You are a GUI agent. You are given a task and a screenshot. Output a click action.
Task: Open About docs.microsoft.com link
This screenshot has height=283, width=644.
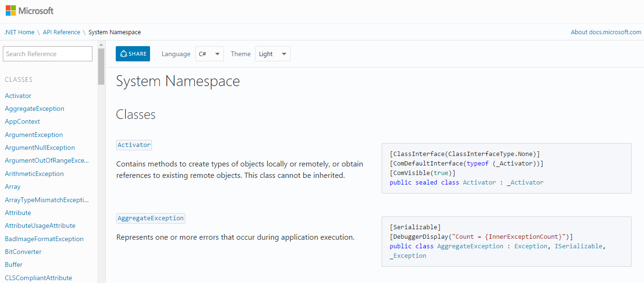[x=606, y=32]
